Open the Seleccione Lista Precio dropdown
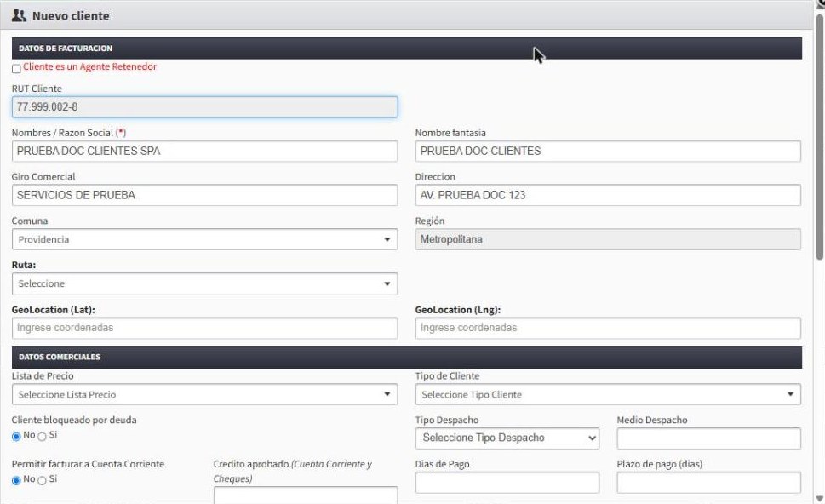This screenshot has width=825, height=504. (204, 394)
